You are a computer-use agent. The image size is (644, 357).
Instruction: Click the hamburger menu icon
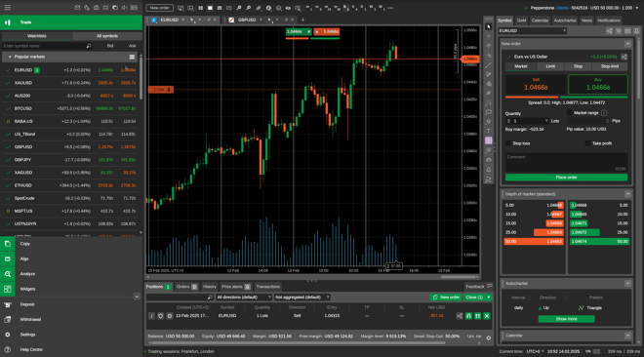pyautogui.click(x=8, y=8)
